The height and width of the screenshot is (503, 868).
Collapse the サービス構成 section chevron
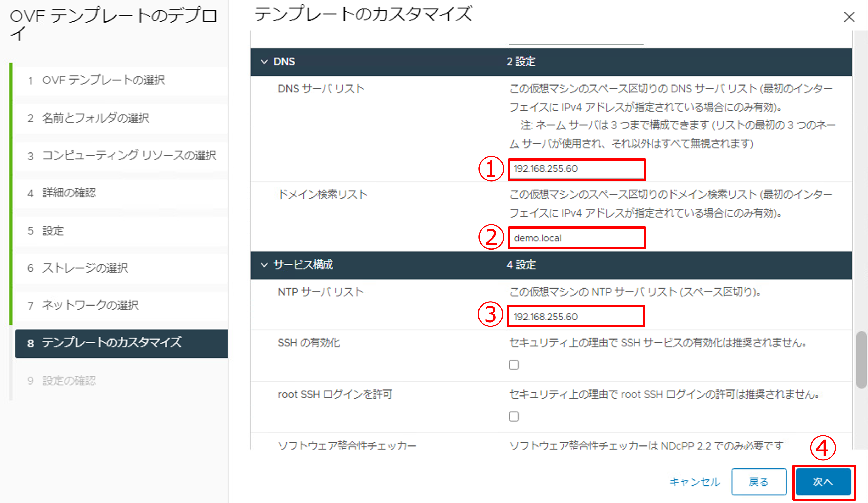tap(264, 265)
